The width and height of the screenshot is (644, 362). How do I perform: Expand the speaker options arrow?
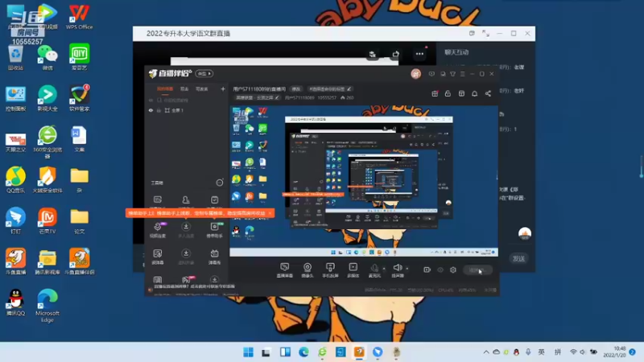[x=407, y=269]
